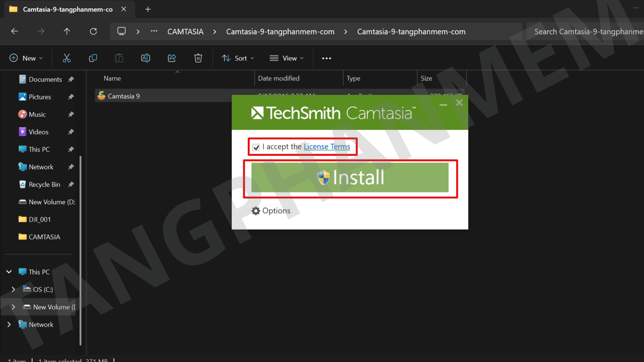Click the navigation pane scrollbar
The image size is (644, 362).
(80, 250)
